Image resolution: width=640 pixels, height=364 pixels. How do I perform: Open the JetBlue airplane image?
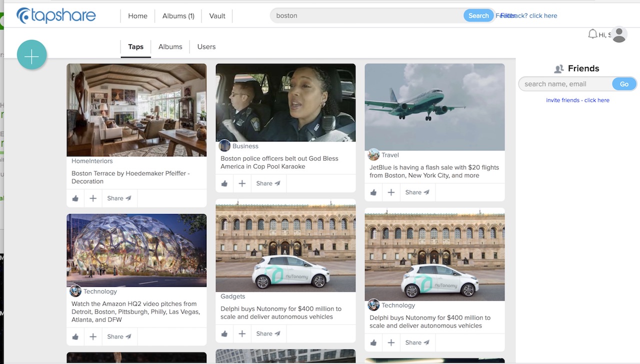click(434, 107)
